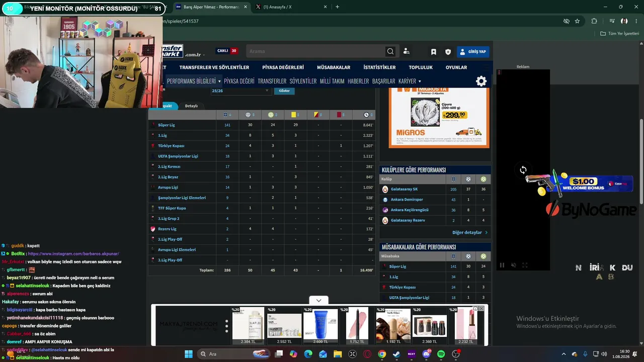Open the Chrome profile avatar
Screen dimensions: 644x362
pyautogui.click(x=624, y=21)
